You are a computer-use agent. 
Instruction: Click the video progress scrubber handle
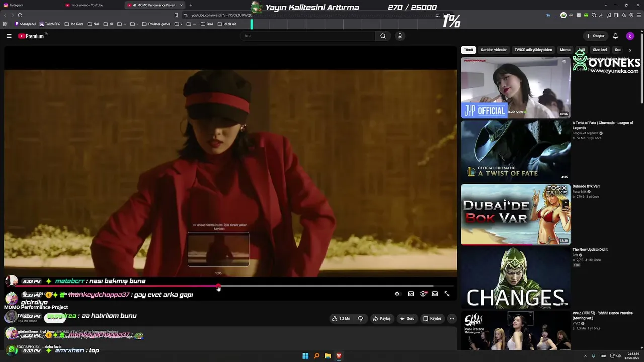[218, 286]
